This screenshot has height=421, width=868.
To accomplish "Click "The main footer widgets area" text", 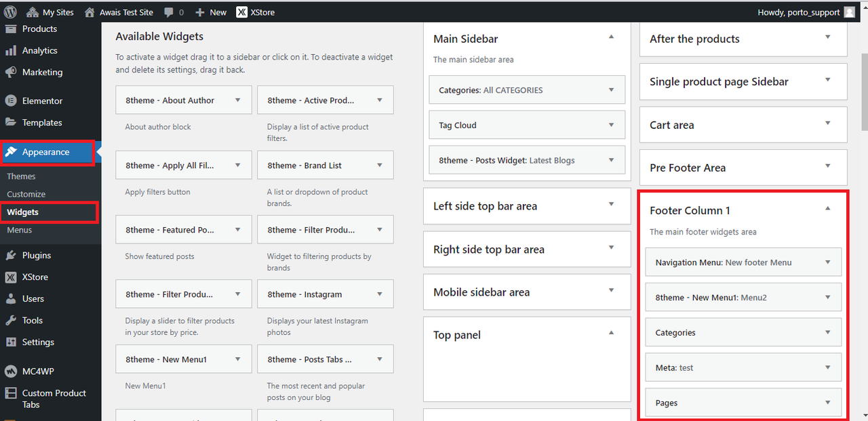I will pyautogui.click(x=703, y=232).
